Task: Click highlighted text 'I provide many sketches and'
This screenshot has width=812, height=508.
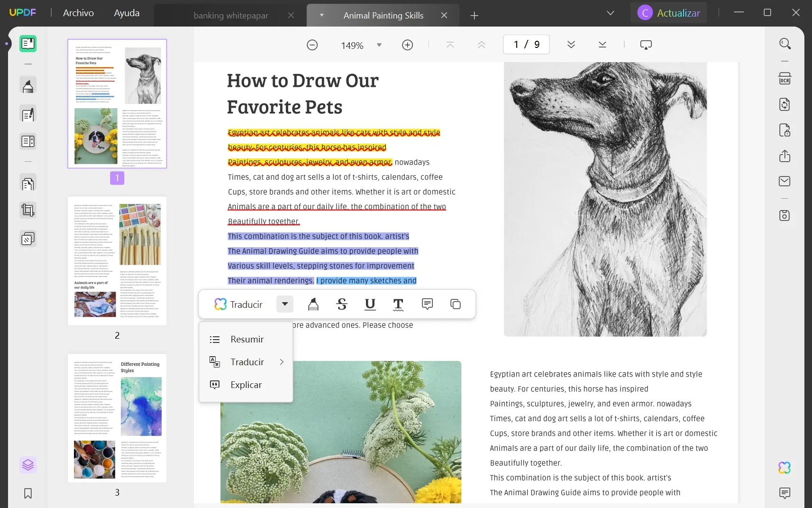Action: [366, 280]
